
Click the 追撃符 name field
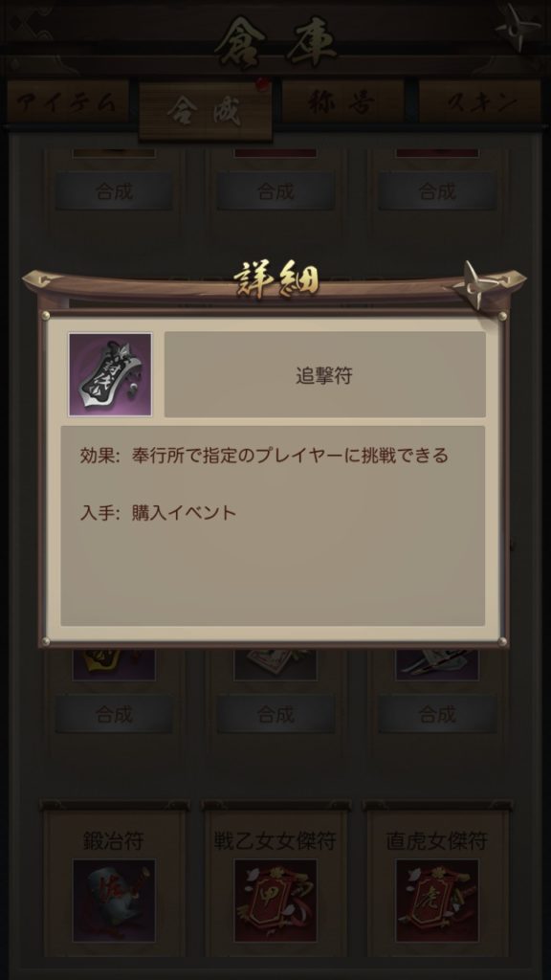click(325, 374)
